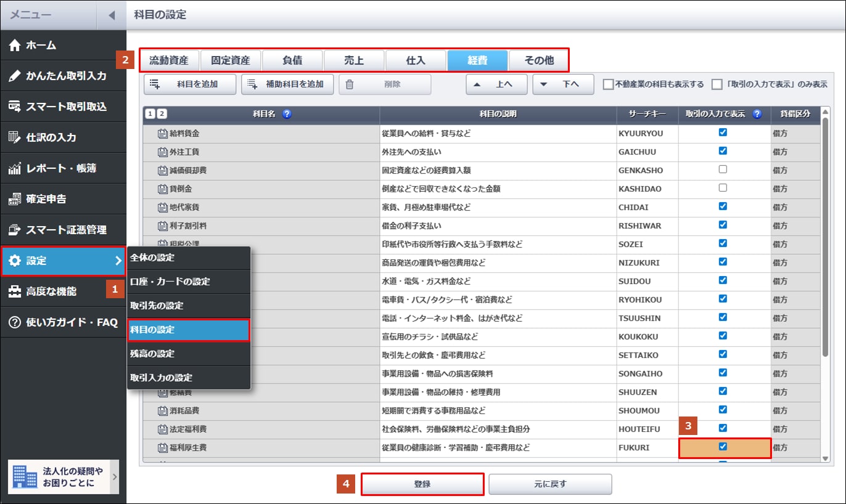Screen dimensions: 846x504
Task: Click the account icon beside 貸倒金
Action: (163, 189)
